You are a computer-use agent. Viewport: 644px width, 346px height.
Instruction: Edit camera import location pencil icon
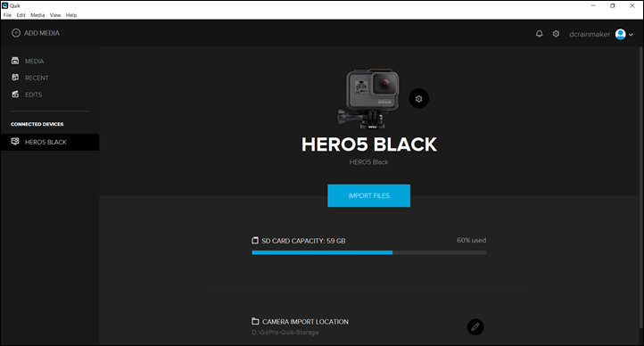pos(475,327)
